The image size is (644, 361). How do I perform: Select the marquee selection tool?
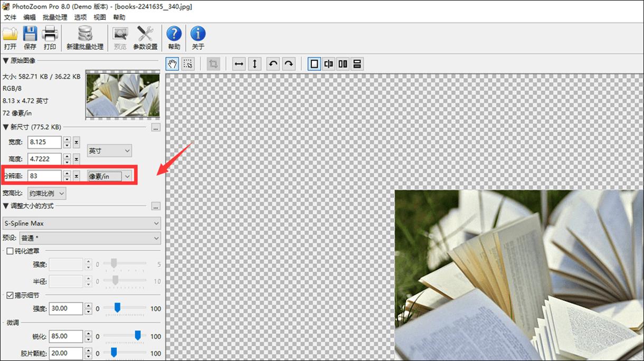pos(187,64)
